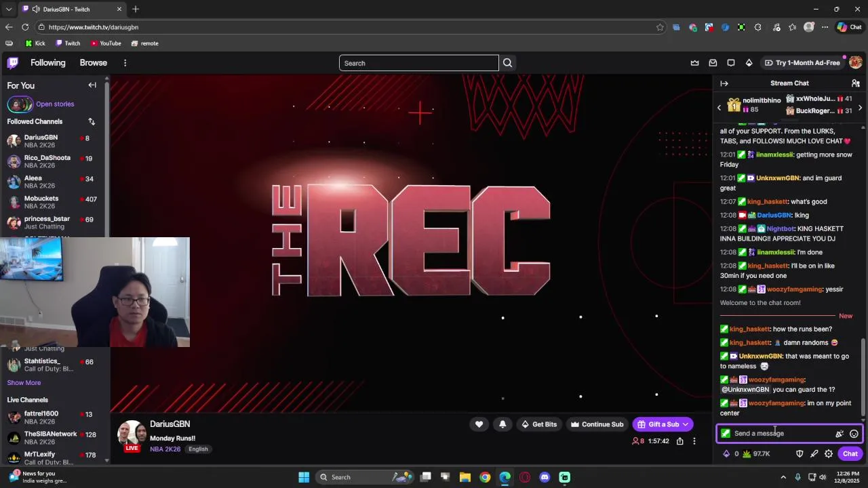The width and height of the screenshot is (868, 488).
Task: Mute the DariusGBN tab audio icon
Action: click(35, 9)
